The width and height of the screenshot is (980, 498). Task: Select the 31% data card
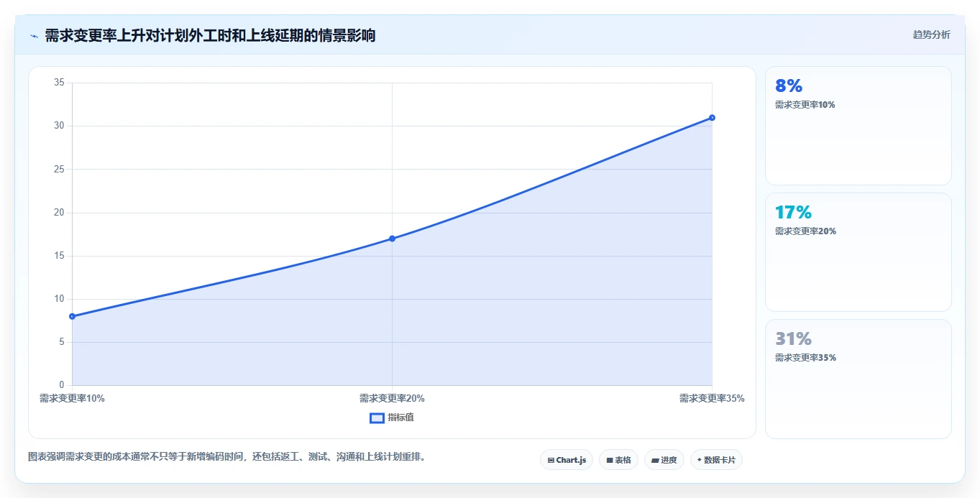click(858, 379)
